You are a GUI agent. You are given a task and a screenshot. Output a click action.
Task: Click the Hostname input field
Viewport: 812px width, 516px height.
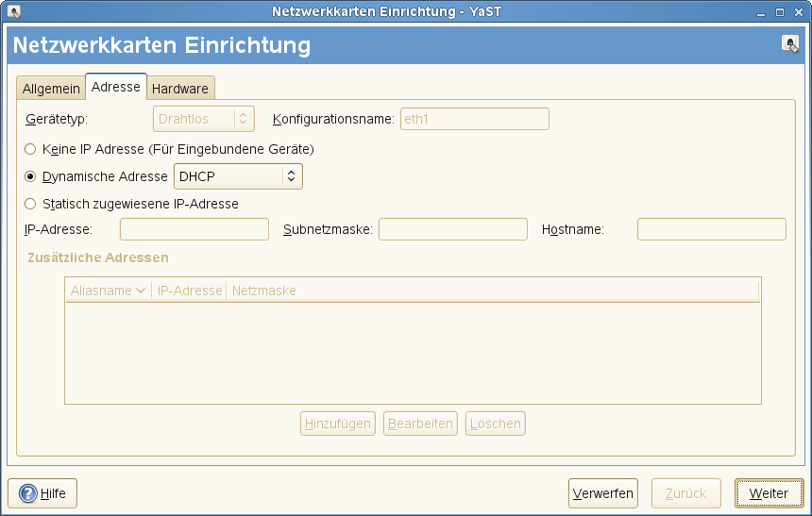click(712, 229)
